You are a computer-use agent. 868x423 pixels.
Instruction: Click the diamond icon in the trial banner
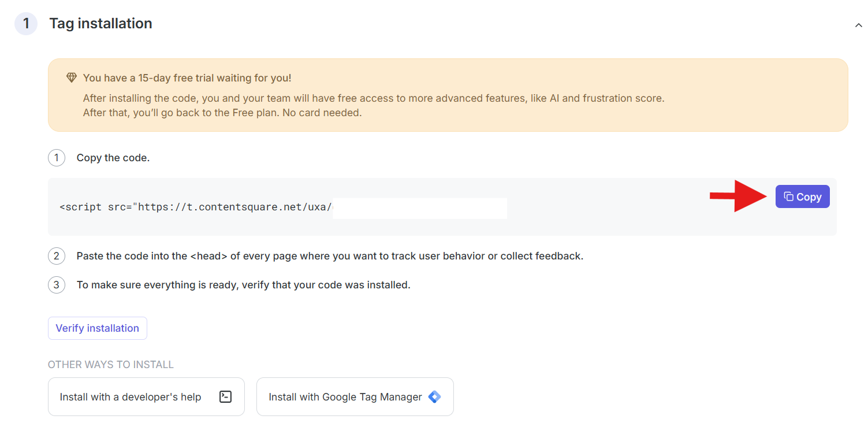pos(72,77)
